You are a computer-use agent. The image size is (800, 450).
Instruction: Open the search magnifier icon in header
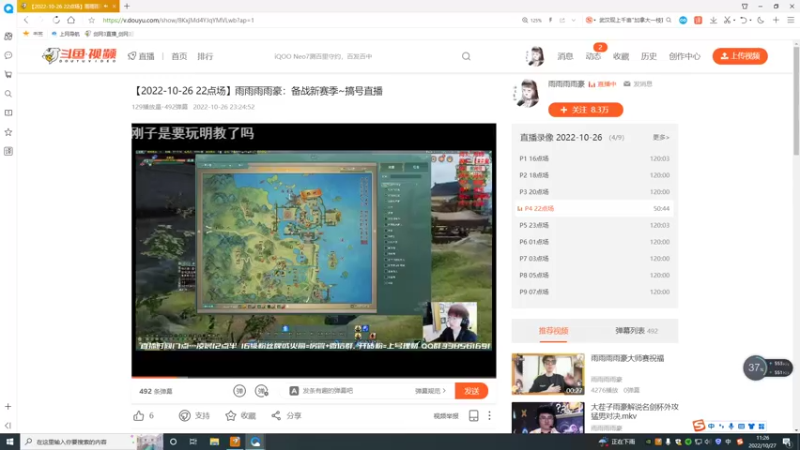[x=466, y=56]
